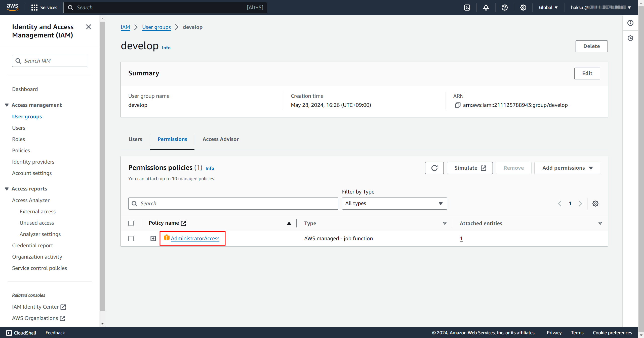Viewport: 644px width, 338px height.
Task: Click the refresh permissions policies button
Action: 434,168
